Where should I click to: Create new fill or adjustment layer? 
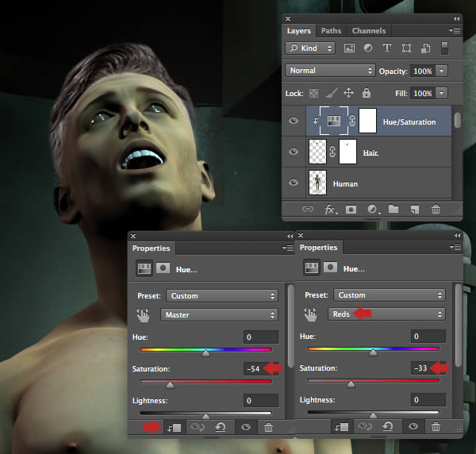(x=373, y=210)
